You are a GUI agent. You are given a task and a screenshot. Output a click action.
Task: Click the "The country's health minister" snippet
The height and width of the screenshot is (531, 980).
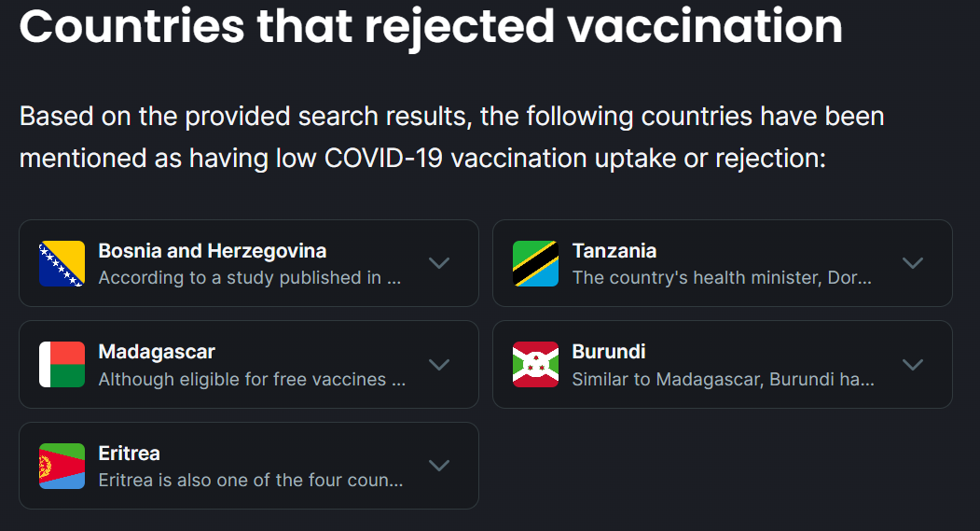722,277
